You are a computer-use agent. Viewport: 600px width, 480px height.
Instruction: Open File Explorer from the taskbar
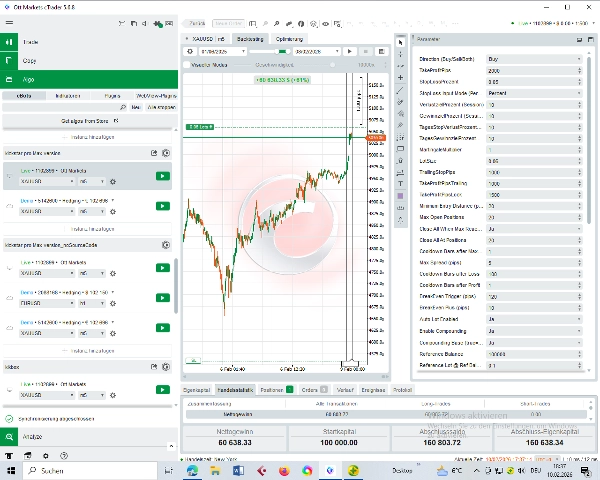215,470
